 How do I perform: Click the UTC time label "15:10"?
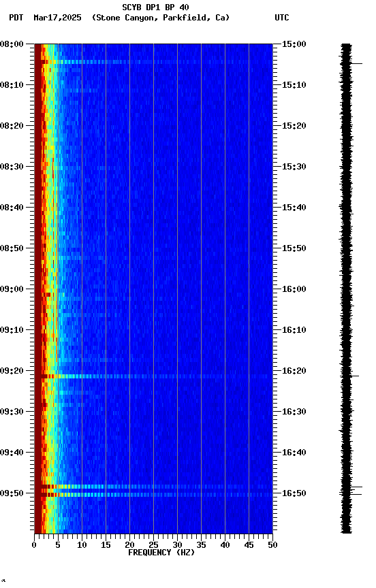click(294, 85)
